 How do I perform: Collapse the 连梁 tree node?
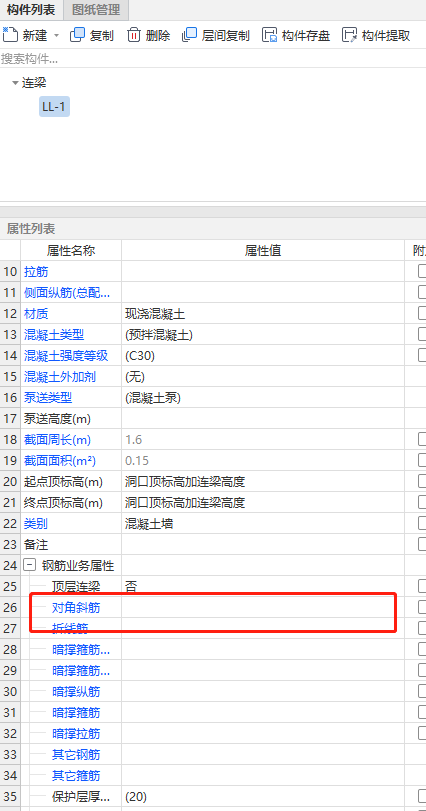coord(15,83)
